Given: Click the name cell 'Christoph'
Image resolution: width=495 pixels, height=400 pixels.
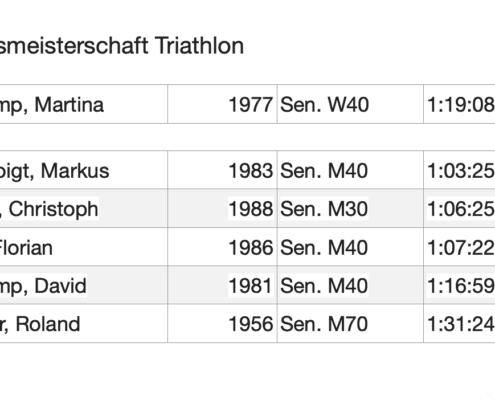Looking at the screenshot, I should click(x=83, y=209).
